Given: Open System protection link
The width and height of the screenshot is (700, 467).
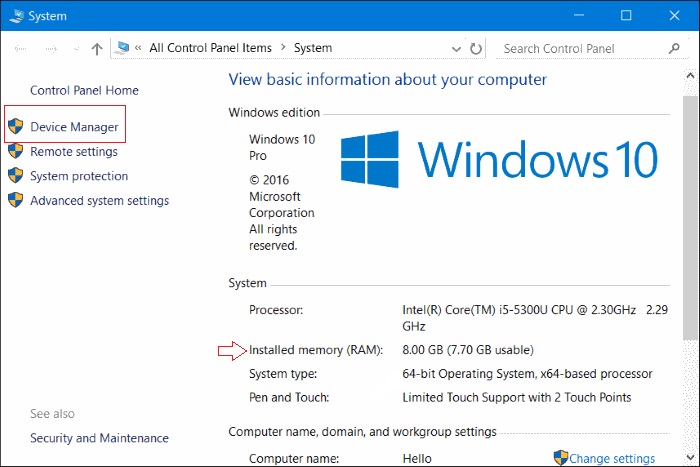Looking at the screenshot, I should pyautogui.click(x=79, y=176).
